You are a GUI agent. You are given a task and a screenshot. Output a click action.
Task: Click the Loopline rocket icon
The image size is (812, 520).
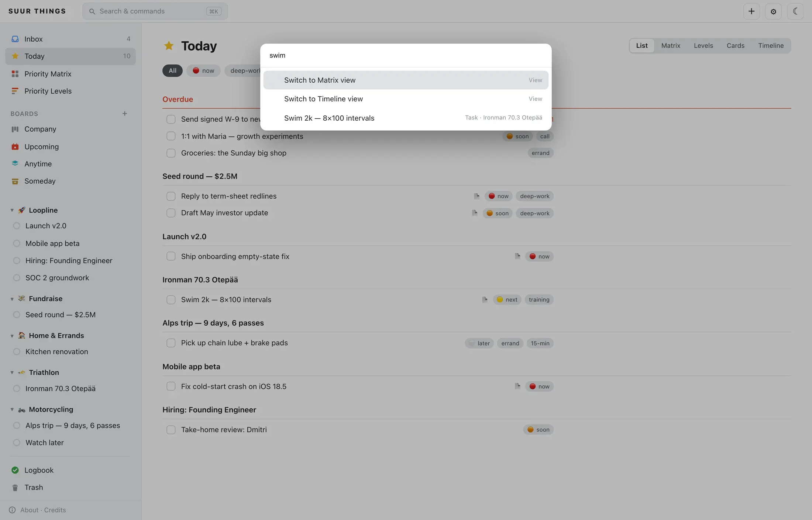pyautogui.click(x=22, y=210)
